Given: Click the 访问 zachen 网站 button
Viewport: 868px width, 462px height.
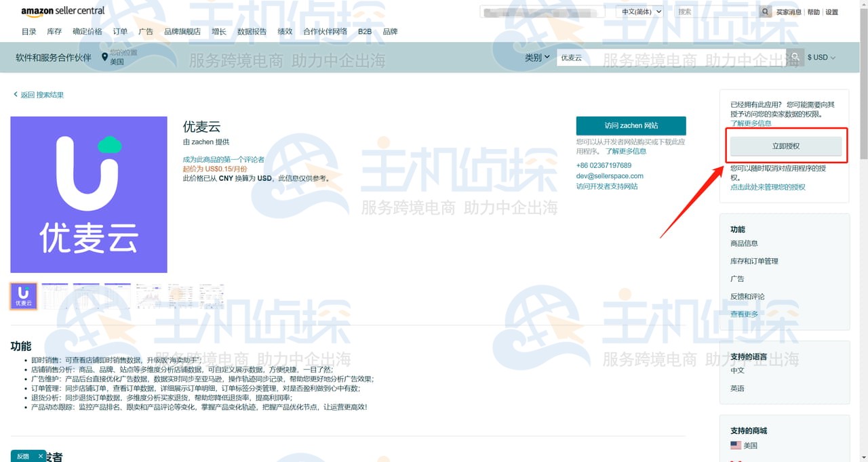Looking at the screenshot, I should click(631, 125).
